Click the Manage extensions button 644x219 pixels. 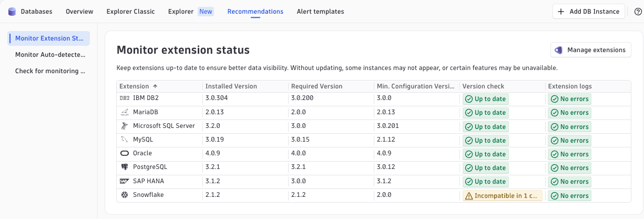[x=591, y=50]
